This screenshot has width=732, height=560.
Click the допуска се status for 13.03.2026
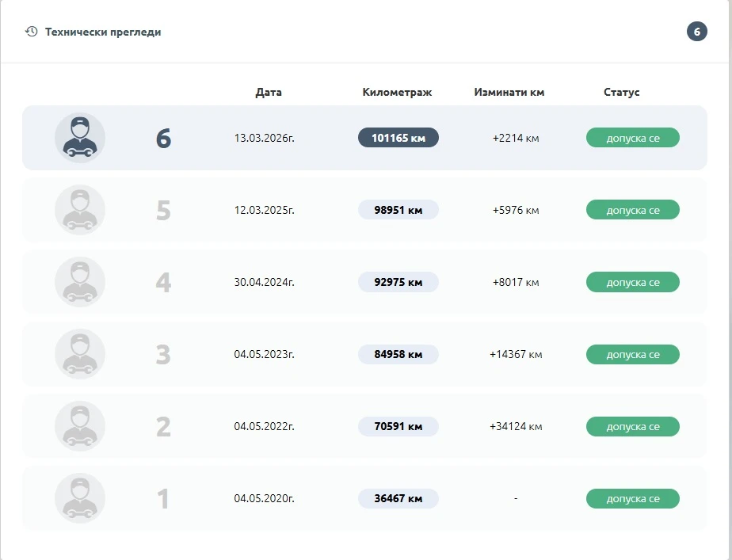pos(632,138)
